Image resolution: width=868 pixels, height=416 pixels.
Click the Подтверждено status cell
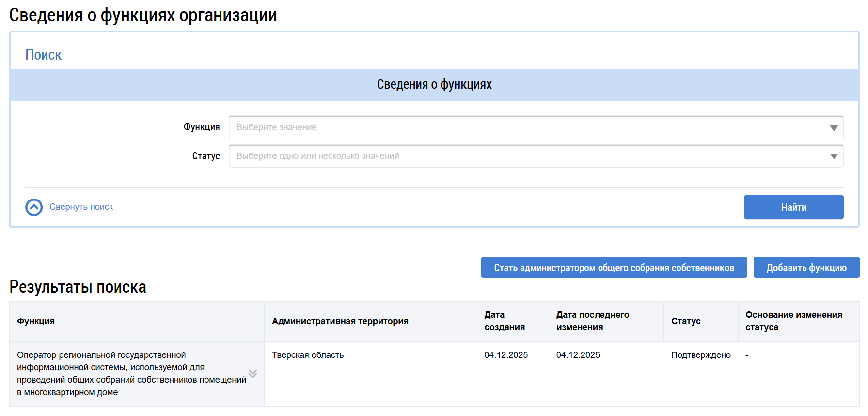pos(700,355)
